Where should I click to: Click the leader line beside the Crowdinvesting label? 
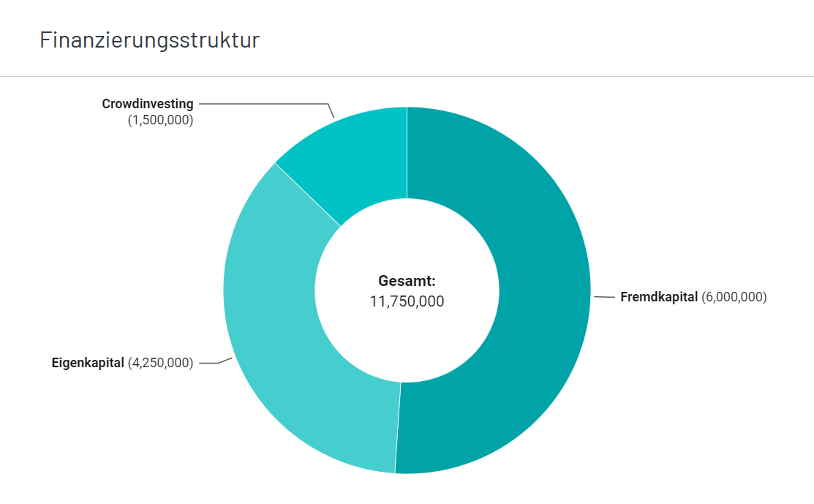click(263, 104)
